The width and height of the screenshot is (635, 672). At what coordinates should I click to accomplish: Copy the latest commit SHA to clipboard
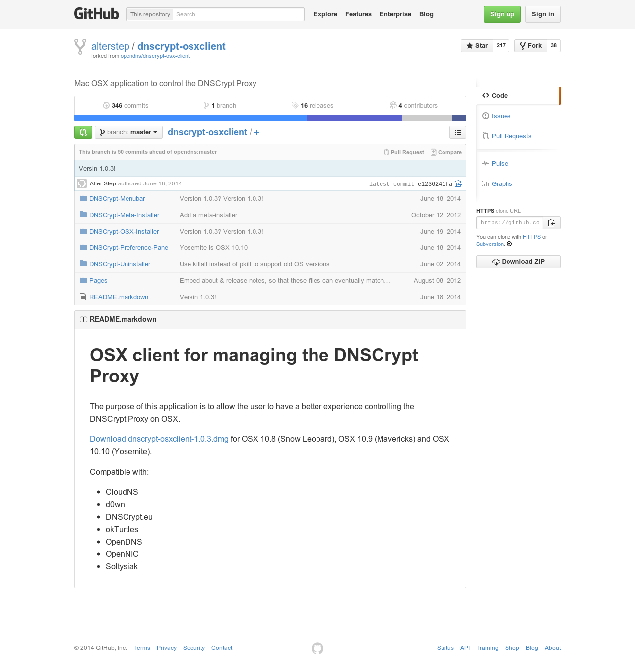(458, 183)
